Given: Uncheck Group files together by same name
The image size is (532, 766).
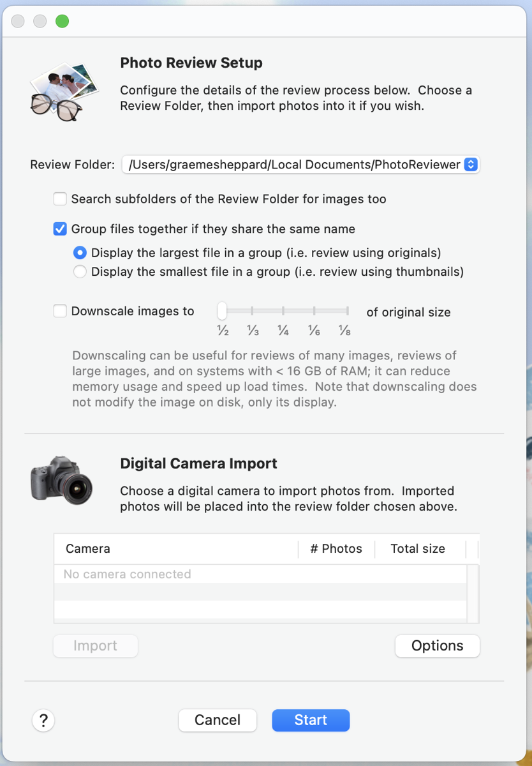Looking at the screenshot, I should (x=60, y=229).
